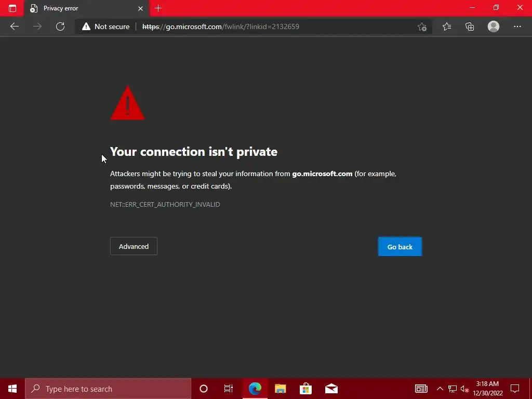Image resolution: width=532 pixels, height=399 pixels.
Task: Open Task View on taskbar
Action: pyautogui.click(x=229, y=389)
